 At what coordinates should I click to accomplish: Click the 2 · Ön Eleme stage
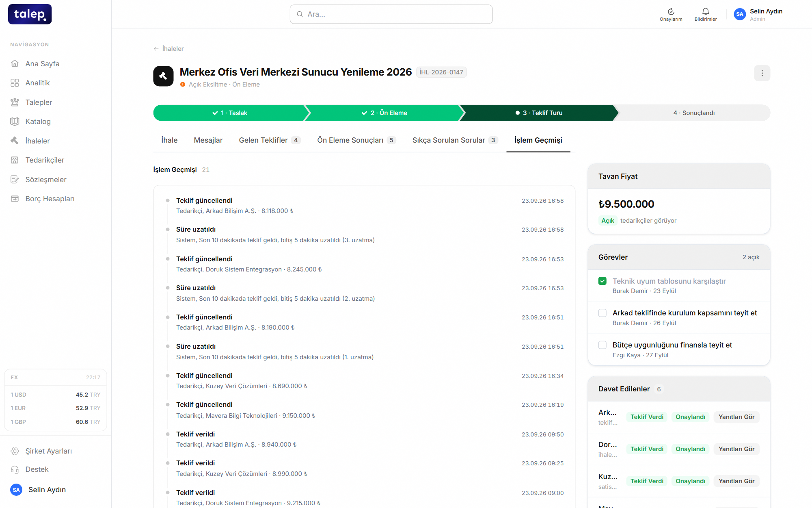[384, 113]
